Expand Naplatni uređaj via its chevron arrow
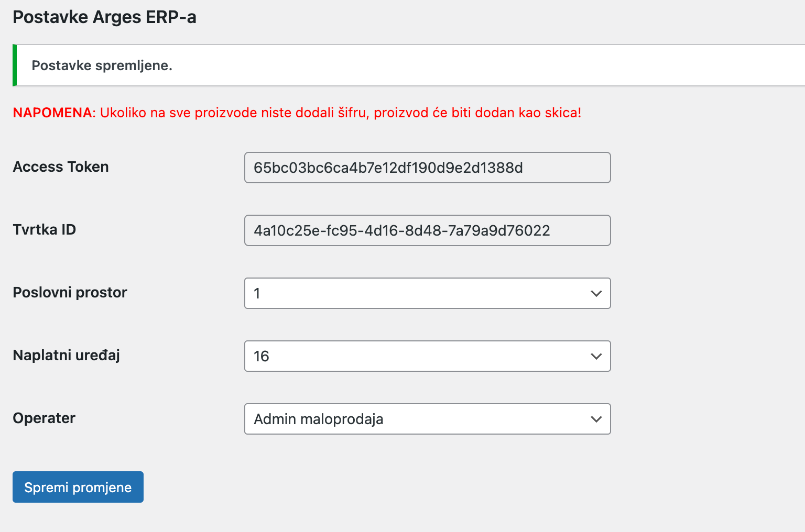This screenshot has height=532, width=805. [x=595, y=356]
